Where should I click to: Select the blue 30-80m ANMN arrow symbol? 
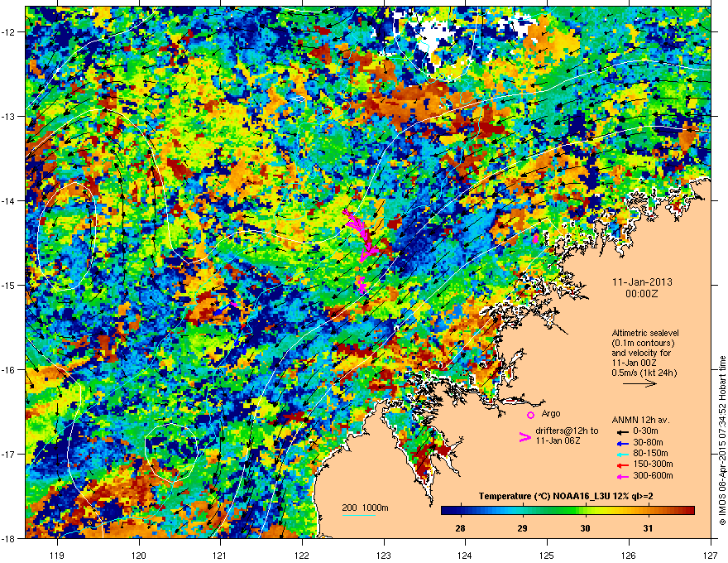coord(621,443)
